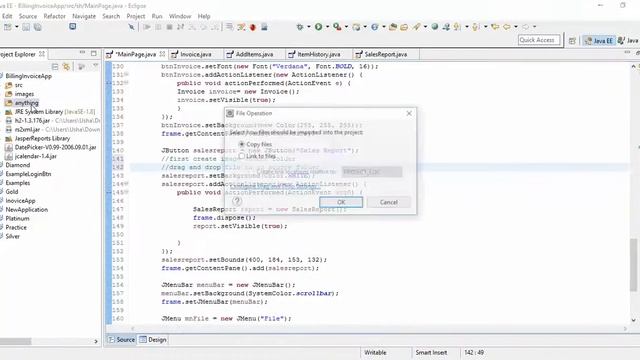Switch to the Java perspective button

[628, 40]
